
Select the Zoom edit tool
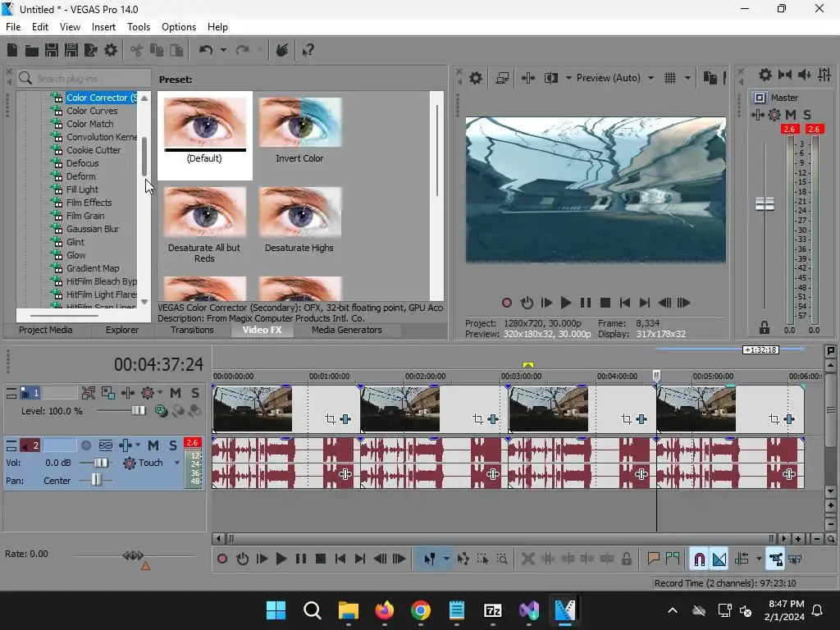[x=502, y=559]
